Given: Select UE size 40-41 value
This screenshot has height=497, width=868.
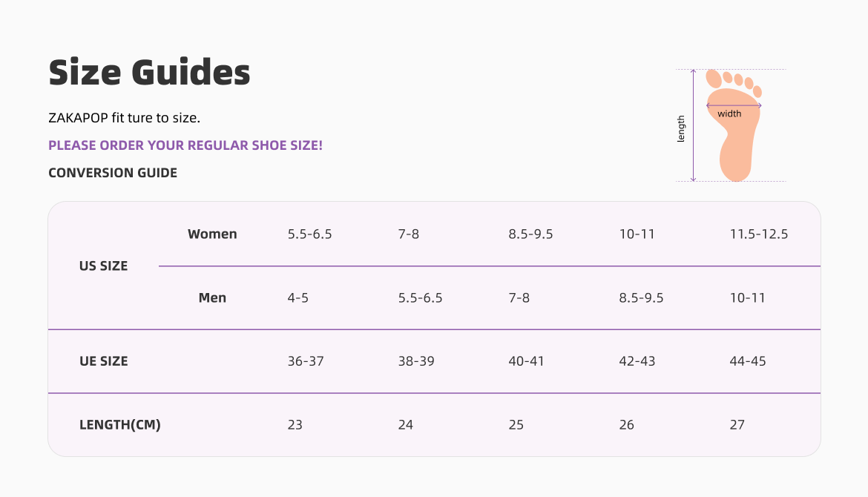Looking at the screenshot, I should coord(526,361).
